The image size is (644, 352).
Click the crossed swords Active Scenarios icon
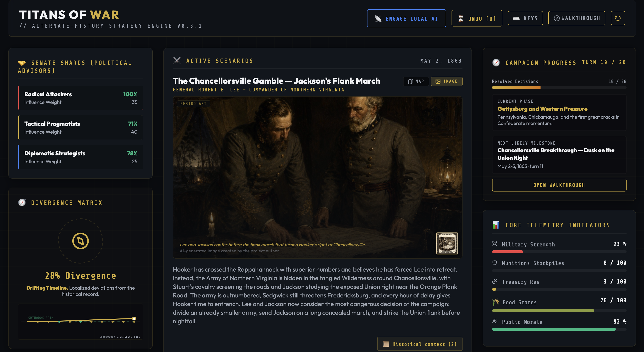(x=177, y=61)
